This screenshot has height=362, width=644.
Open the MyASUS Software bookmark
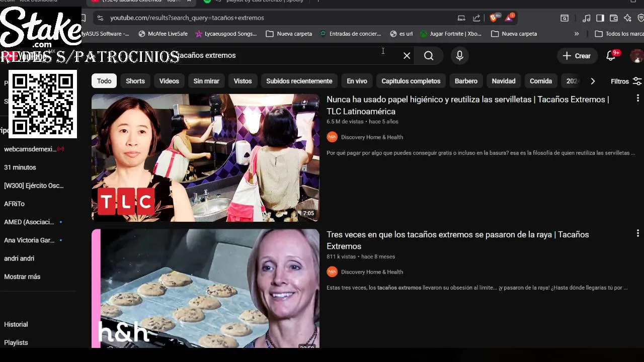click(106, 34)
